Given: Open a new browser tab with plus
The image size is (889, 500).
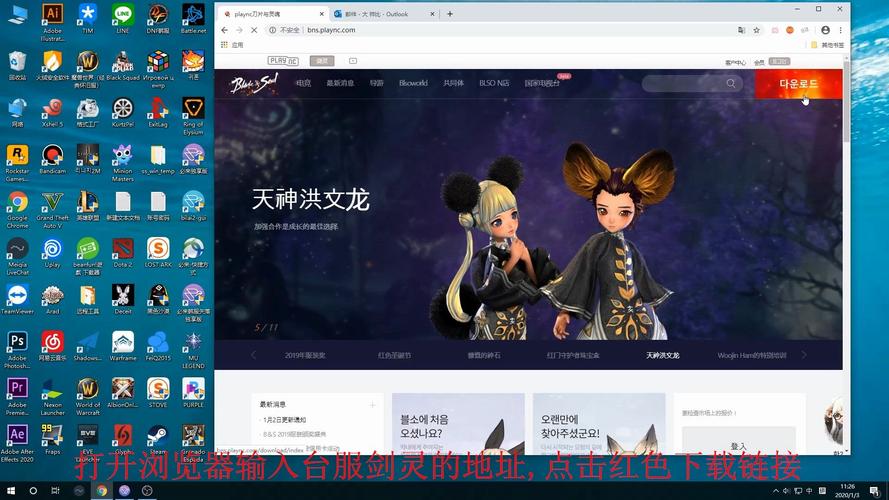Looking at the screenshot, I should [x=450, y=14].
